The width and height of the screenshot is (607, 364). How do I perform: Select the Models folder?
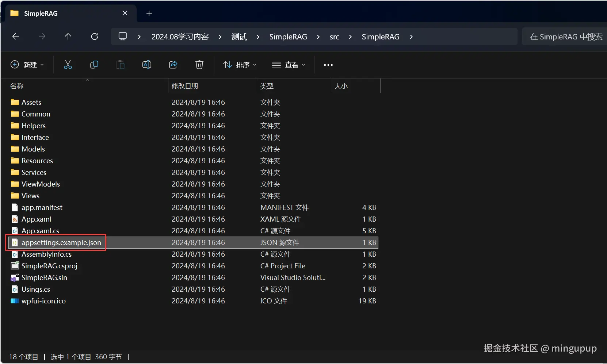[x=33, y=149]
